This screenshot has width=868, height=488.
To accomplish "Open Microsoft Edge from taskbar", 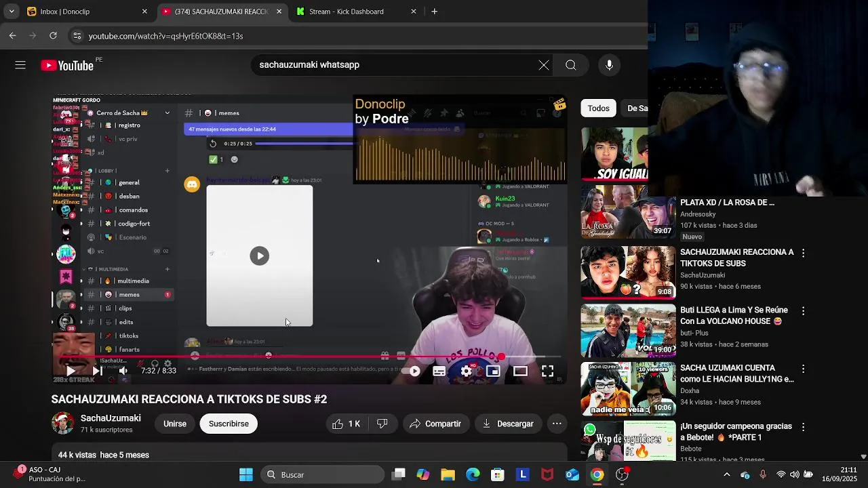I will pos(473,474).
